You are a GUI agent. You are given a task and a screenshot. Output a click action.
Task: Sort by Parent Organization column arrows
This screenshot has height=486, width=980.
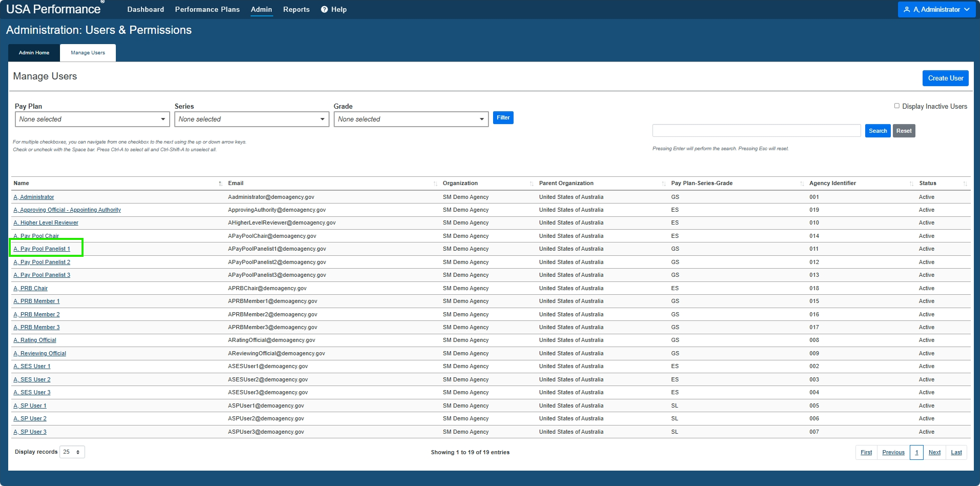(x=664, y=184)
